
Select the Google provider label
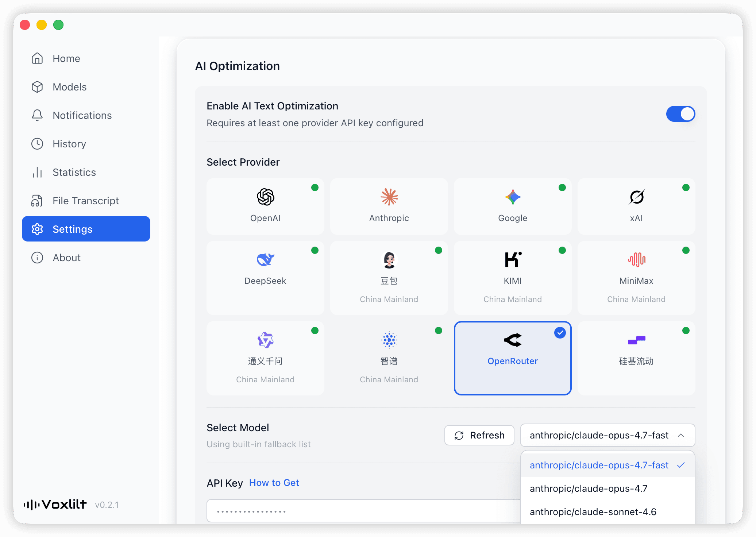pos(513,218)
